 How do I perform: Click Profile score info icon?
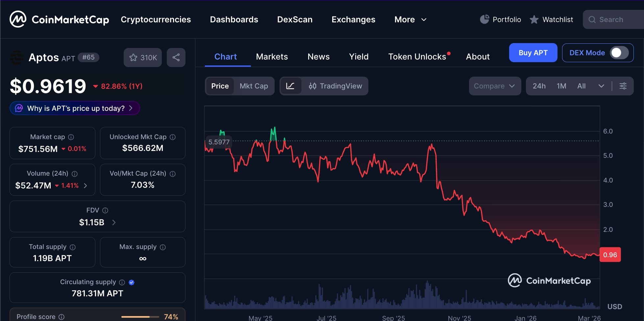click(x=62, y=317)
